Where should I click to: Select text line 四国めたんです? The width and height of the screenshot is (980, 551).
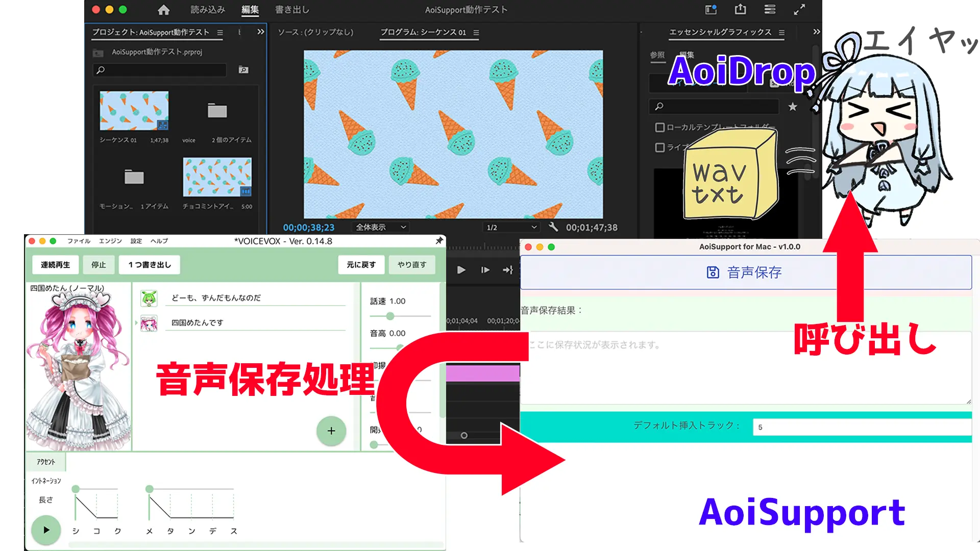[x=255, y=323]
